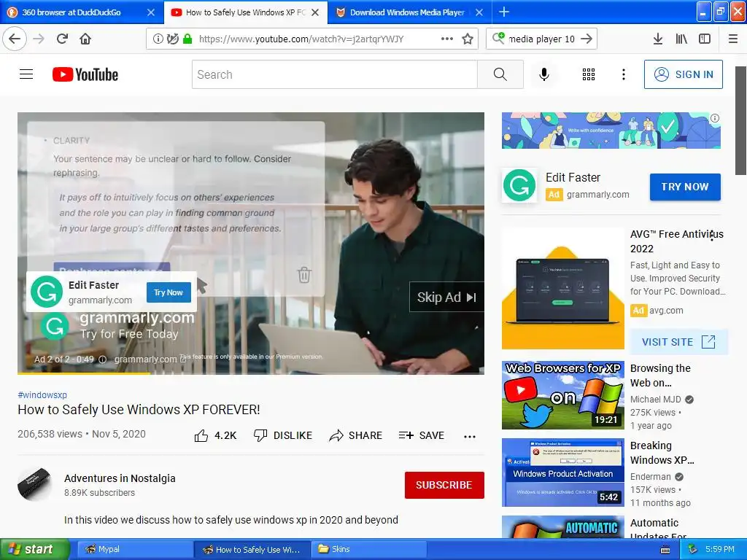Screen dimensions: 747x560
Task: Click the YouTube logo
Action: (85, 74)
